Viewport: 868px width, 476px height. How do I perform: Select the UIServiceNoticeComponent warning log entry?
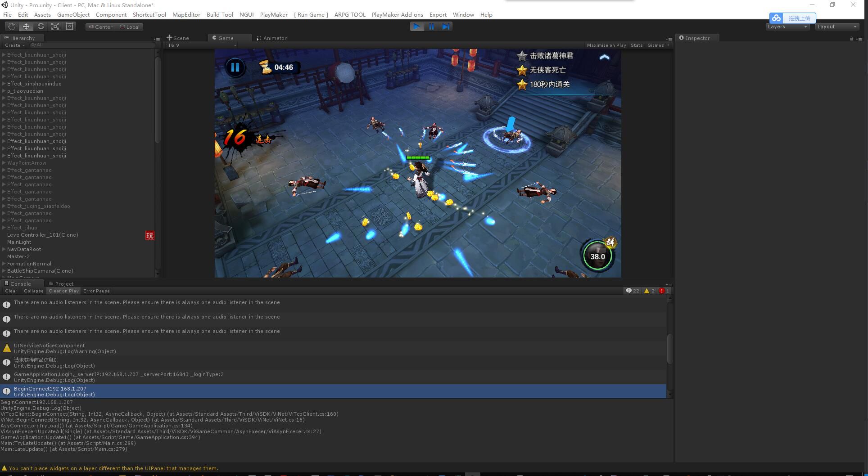[x=333, y=348]
